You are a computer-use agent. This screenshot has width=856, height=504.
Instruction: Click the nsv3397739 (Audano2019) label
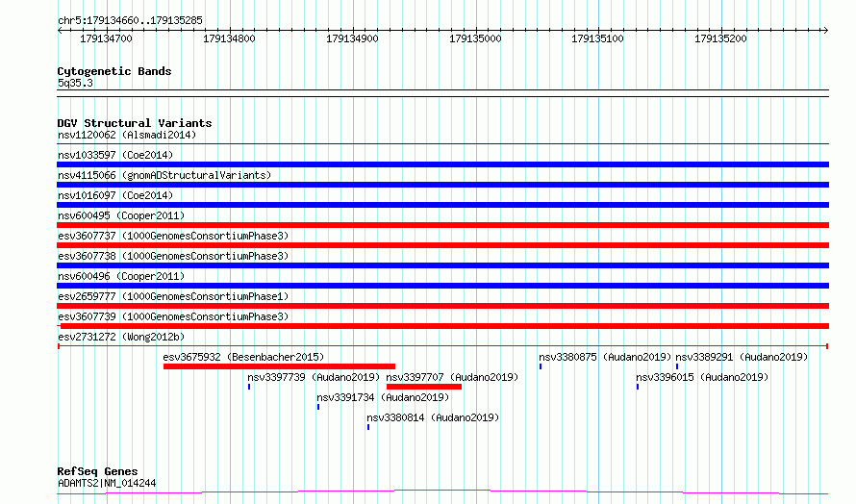click(314, 377)
